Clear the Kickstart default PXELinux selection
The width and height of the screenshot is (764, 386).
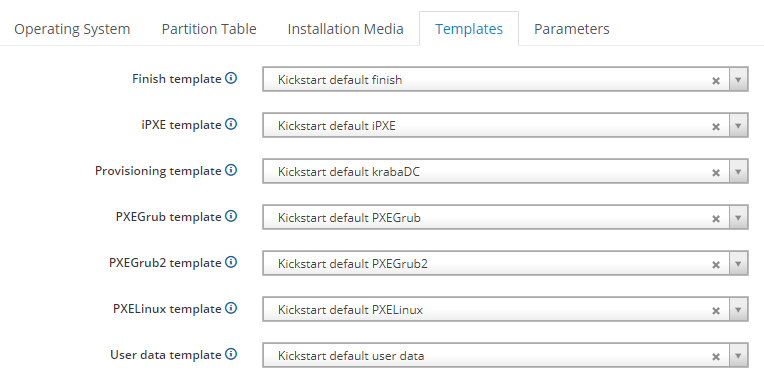point(716,310)
